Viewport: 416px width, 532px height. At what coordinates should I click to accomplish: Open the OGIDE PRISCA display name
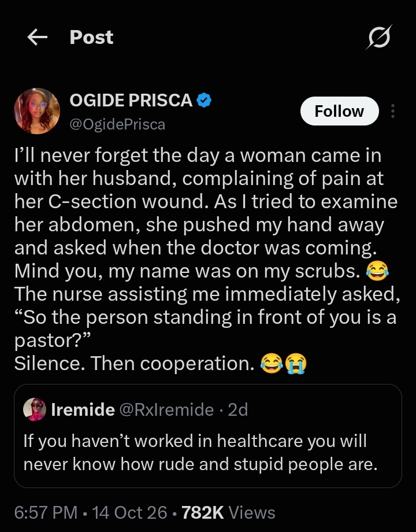pos(131,100)
